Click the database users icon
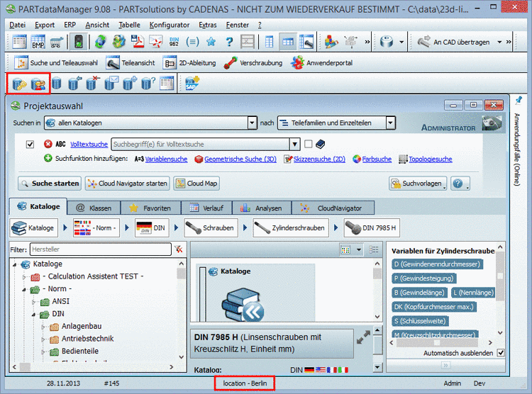This screenshot has height=394, width=532. tap(38, 84)
